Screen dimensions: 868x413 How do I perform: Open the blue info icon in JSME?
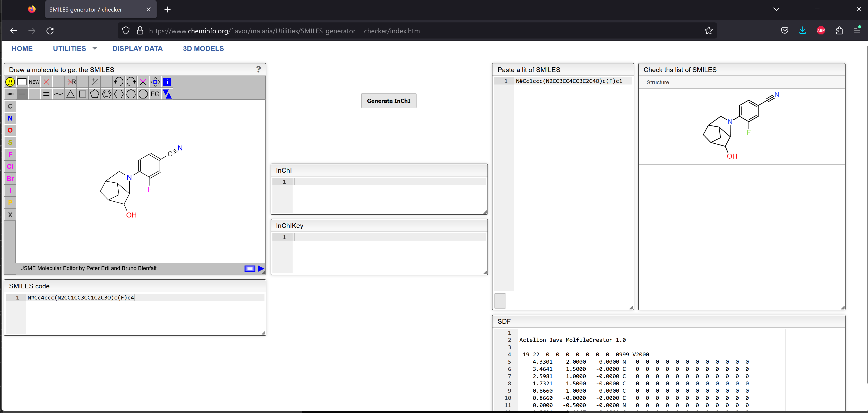coord(167,82)
